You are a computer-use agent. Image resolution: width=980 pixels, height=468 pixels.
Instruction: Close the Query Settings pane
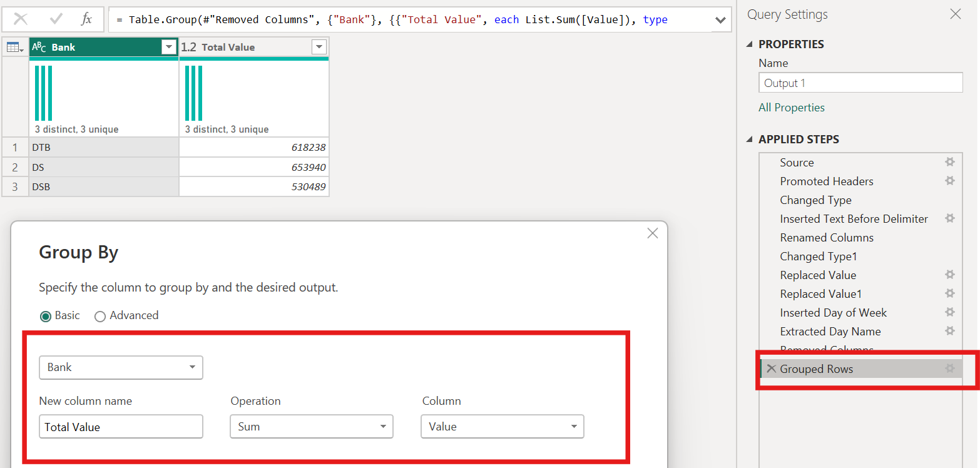956,14
